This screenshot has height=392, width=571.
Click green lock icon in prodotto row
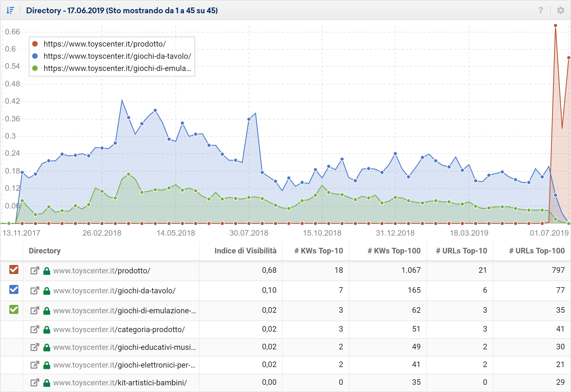pyautogui.click(x=47, y=271)
